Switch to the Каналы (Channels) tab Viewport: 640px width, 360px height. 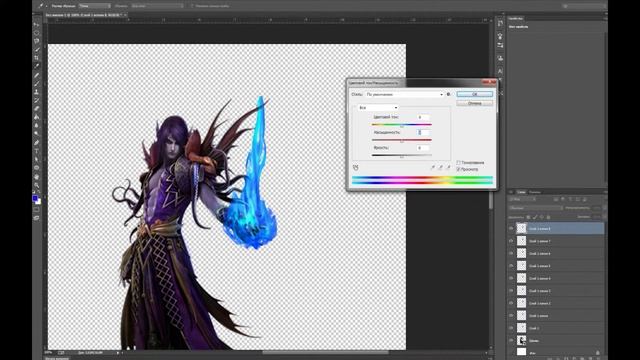click(535, 192)
